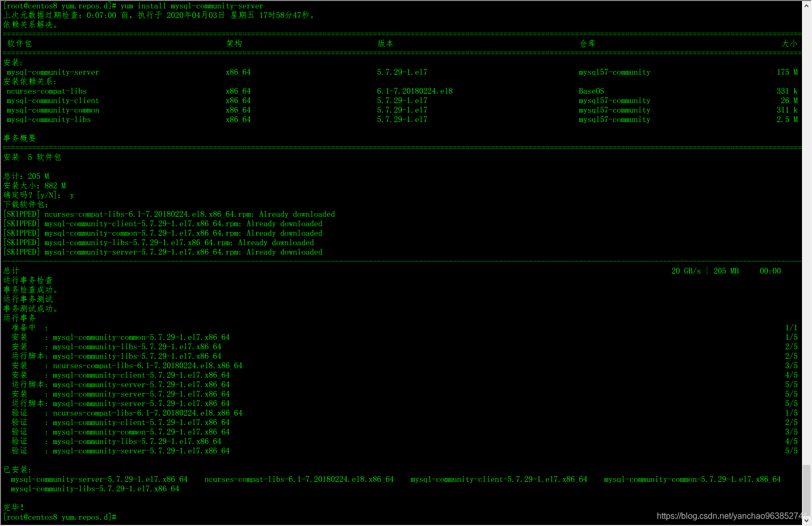Click the '仓库' column header
Viewport: 812px width, 526px height.
[587, 44]
